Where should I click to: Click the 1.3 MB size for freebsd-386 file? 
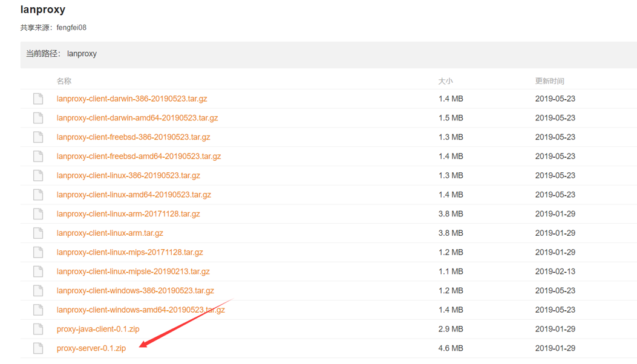(451, 137)
